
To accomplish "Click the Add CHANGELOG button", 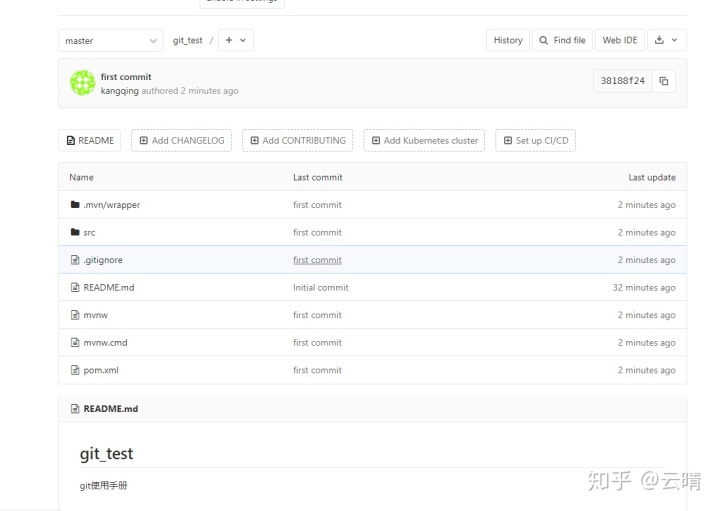I will [181, 140].
